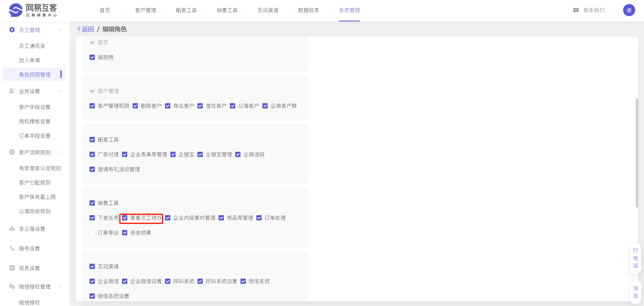Collapse the 客户流转规则 section
644x306 pixels.
[x=59, y=152]
